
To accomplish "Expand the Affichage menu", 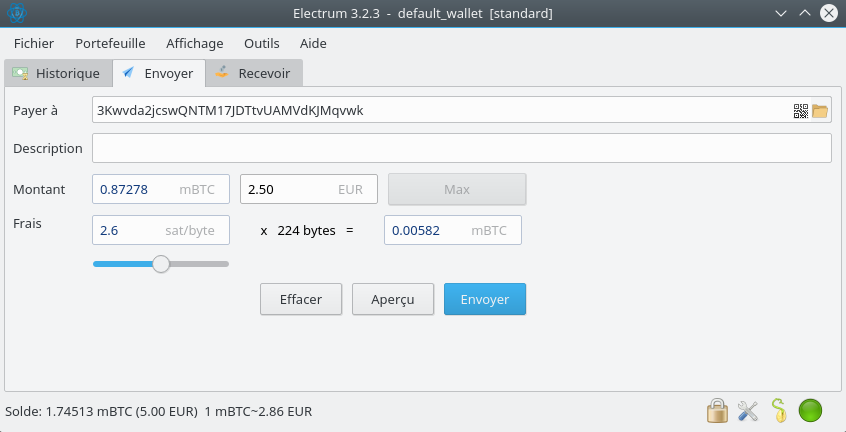I will 194,43.
